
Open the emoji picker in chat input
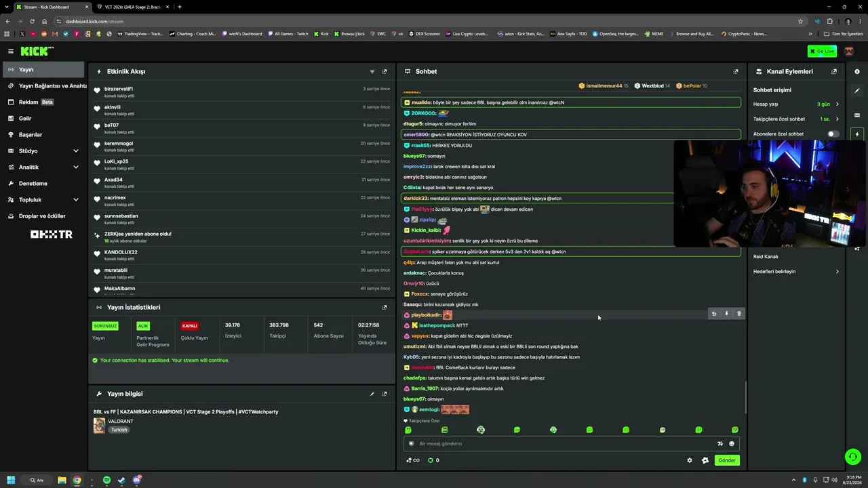[x=732, y=444]
